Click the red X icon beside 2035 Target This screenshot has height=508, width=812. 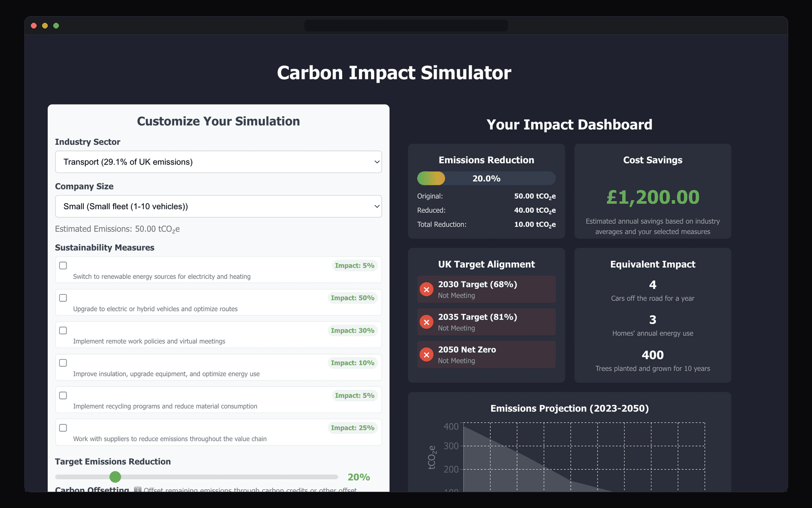coord(426,322)
